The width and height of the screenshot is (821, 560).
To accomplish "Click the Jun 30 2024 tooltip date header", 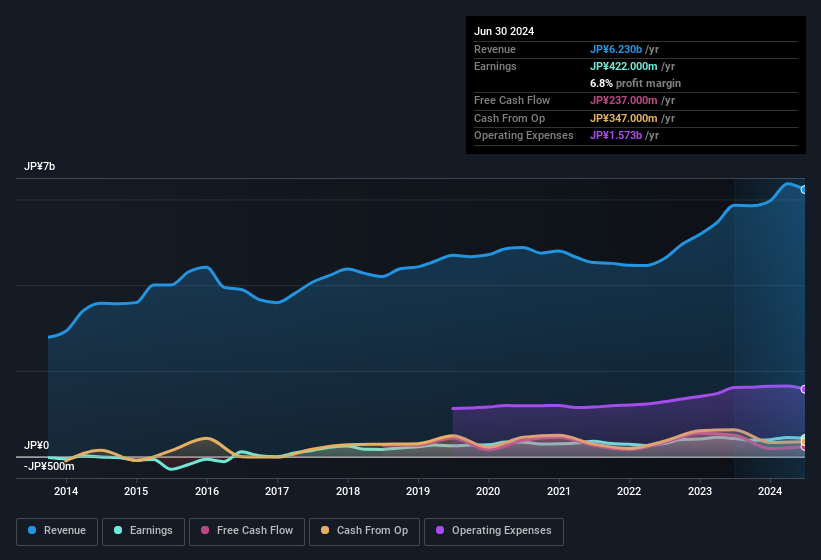I will pyautogui.click(x=504, y=31).
